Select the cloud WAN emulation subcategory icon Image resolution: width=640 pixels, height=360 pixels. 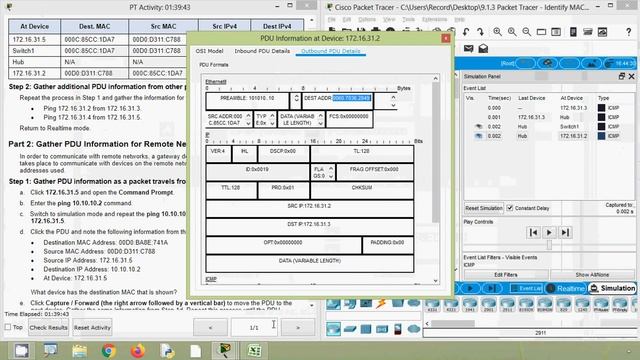pos(413,329)
